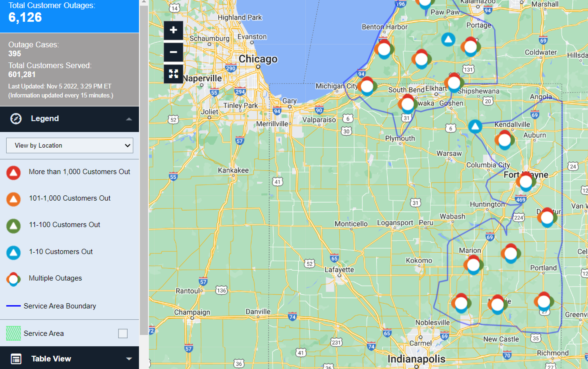Click the Service Area label text

(x=44, y=333)
